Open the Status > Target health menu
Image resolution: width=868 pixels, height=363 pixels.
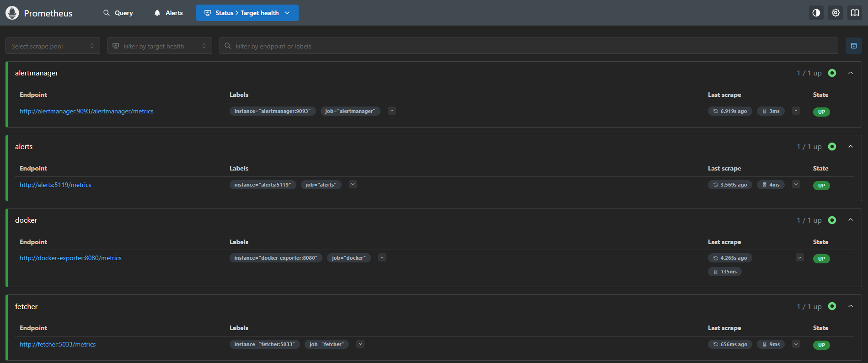(x=247, y=13)
